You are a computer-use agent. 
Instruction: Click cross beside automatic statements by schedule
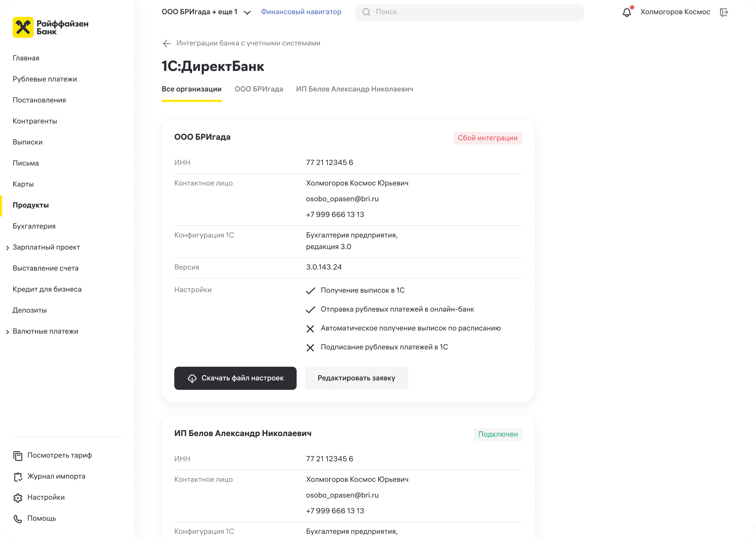coord(310,329)
